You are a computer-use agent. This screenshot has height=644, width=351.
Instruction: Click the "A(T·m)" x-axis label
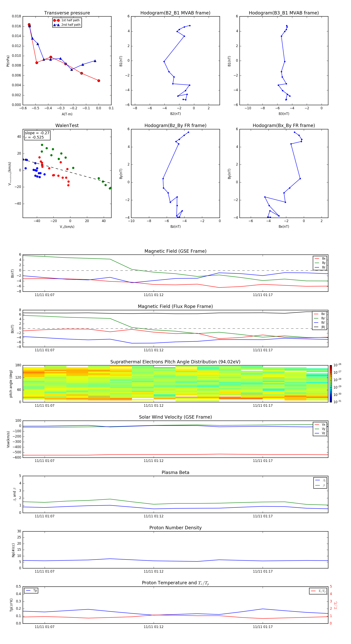[x=67, y=114]
